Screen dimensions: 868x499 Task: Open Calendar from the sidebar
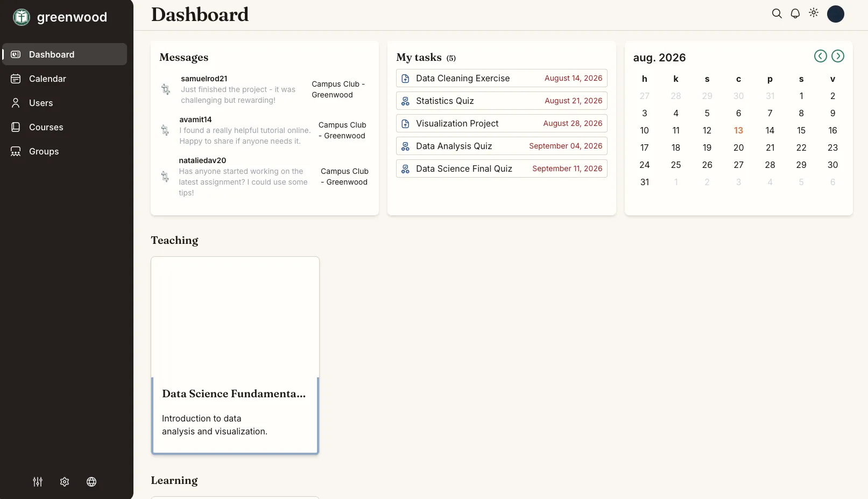65,79
